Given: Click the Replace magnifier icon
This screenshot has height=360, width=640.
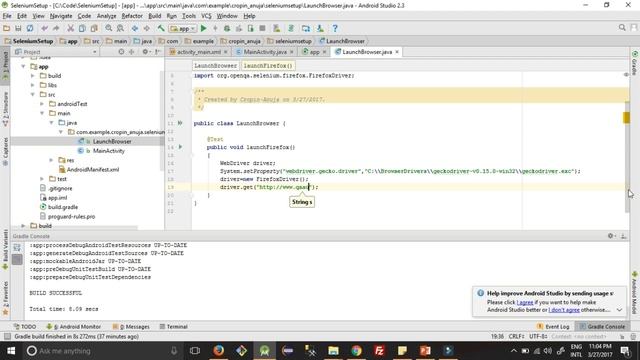Looking at the screenshot, I should 120,28.
